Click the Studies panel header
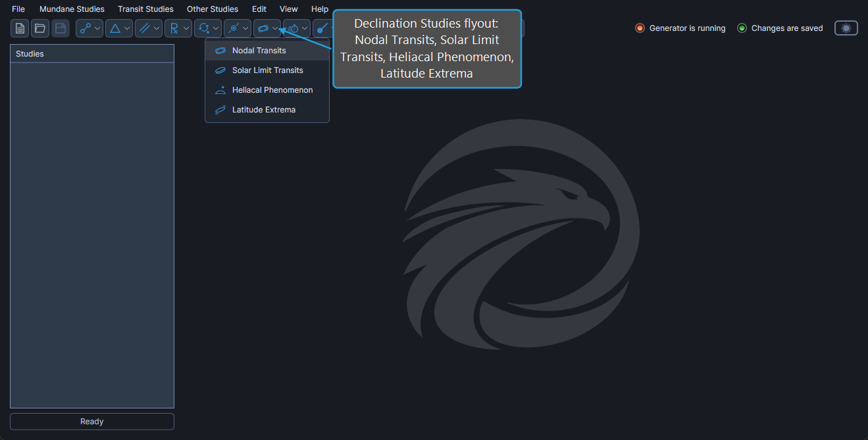Image resolution: width=868 pixels, height=440 pixels. pos(92,54)
